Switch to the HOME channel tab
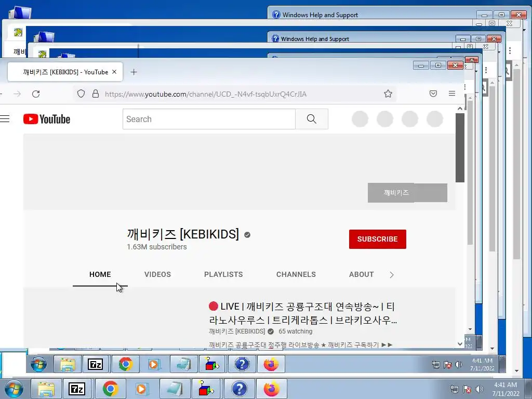 point(100,274)
